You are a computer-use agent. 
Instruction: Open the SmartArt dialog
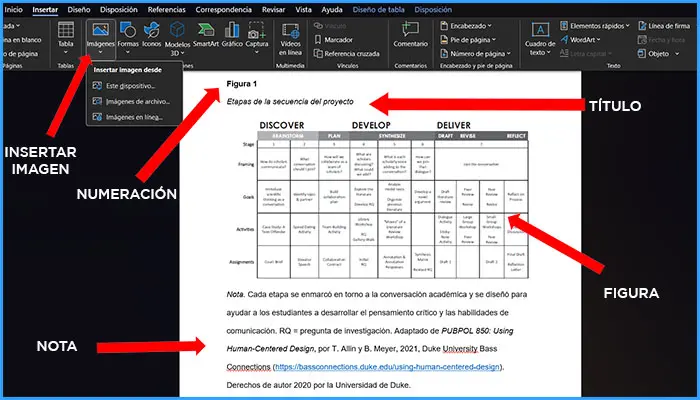point(206,35)
